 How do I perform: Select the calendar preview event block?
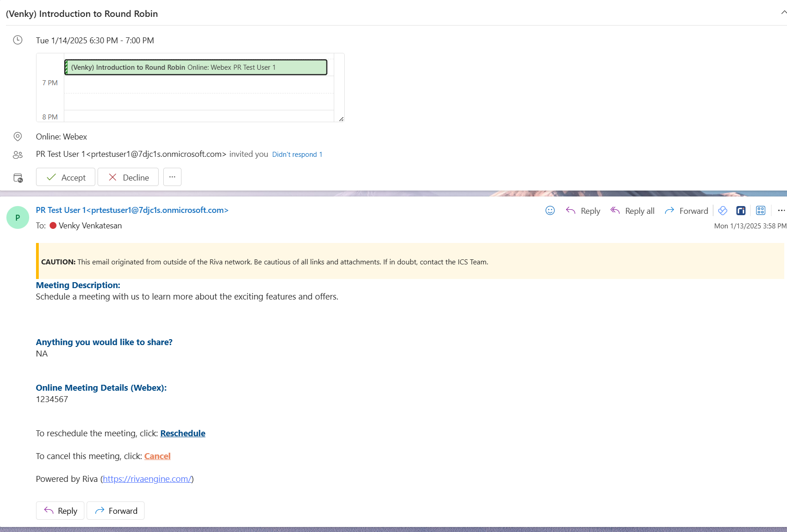196,67
